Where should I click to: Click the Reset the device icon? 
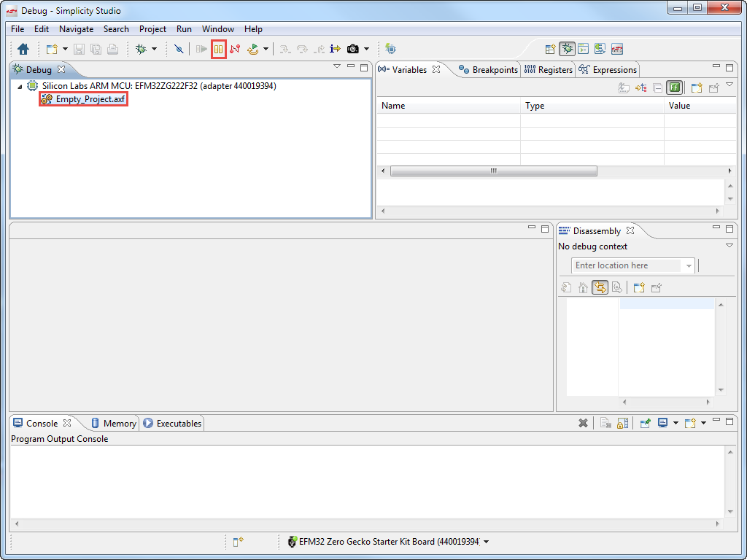[252, 49]
